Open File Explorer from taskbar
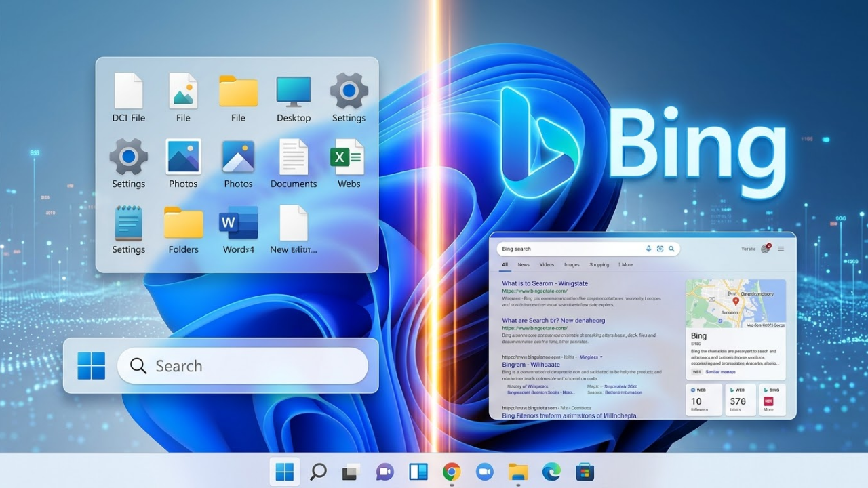The image size is (868, 488). (518, 472)
